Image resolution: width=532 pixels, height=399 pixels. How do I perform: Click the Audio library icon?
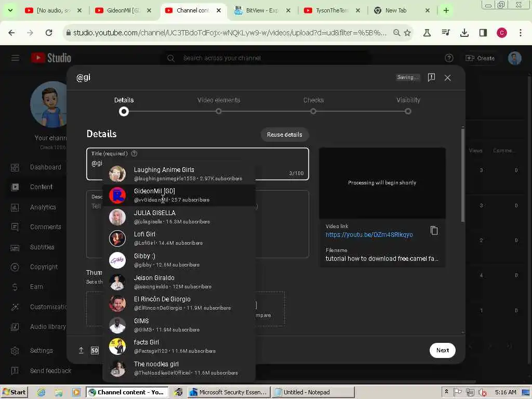point(15,327)
